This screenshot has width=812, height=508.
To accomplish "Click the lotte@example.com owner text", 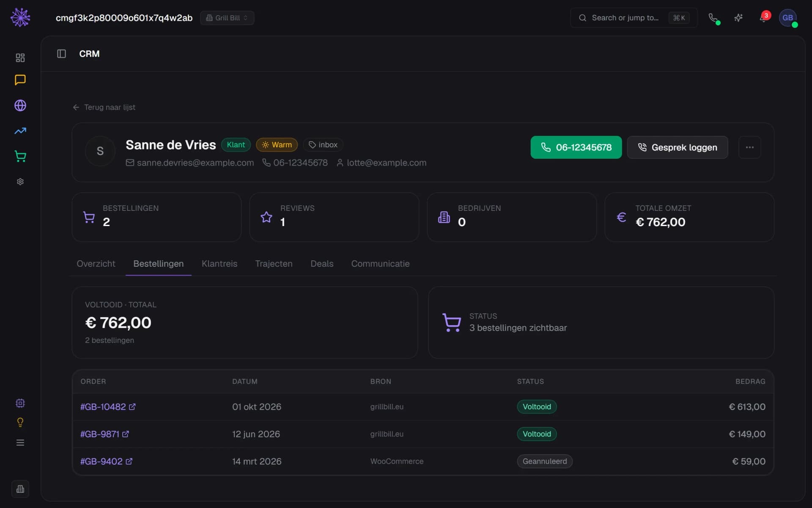I will 387,163.
